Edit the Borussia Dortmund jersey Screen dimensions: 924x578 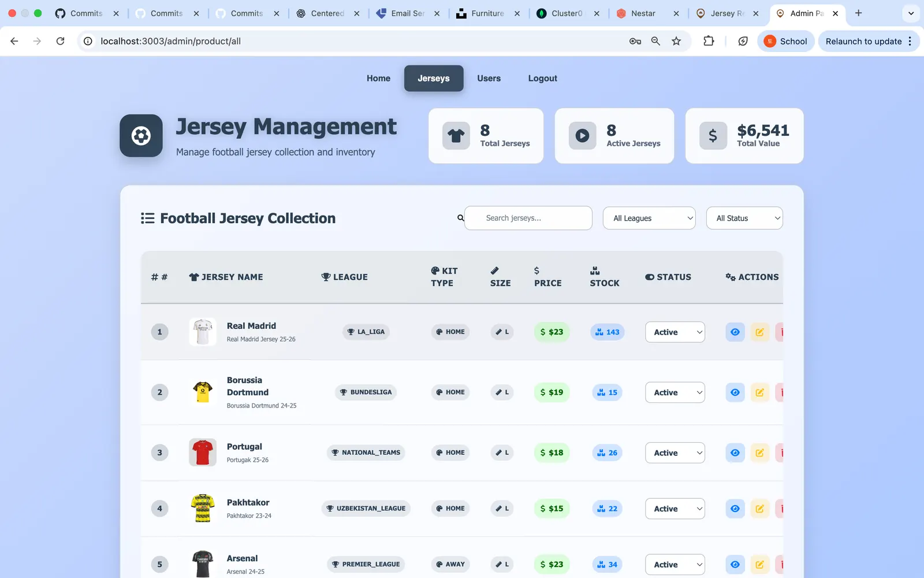click(759, 392)
